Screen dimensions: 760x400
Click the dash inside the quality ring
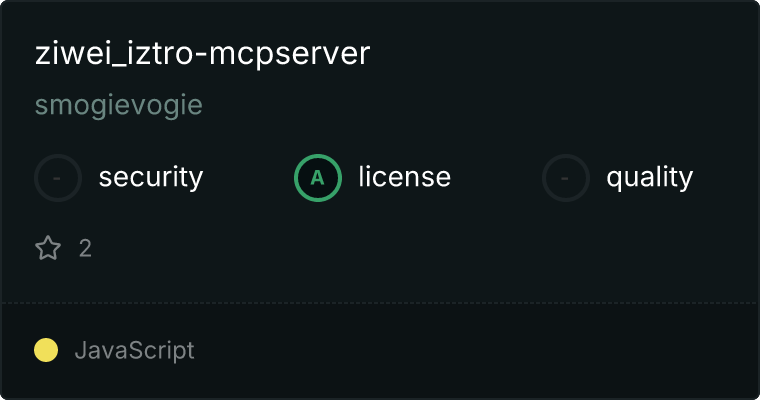point(565,178)
